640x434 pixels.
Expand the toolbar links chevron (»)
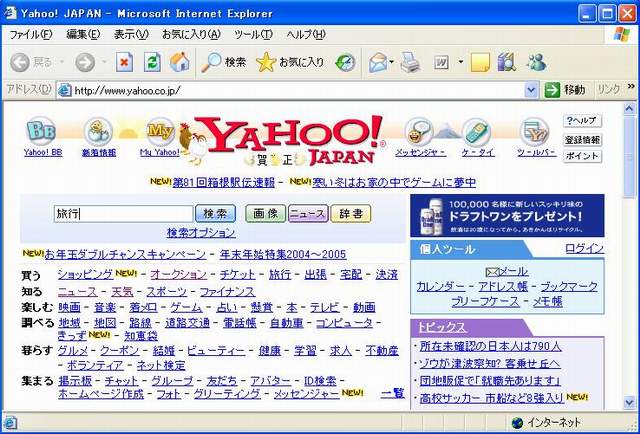click(x=631, y=86)
